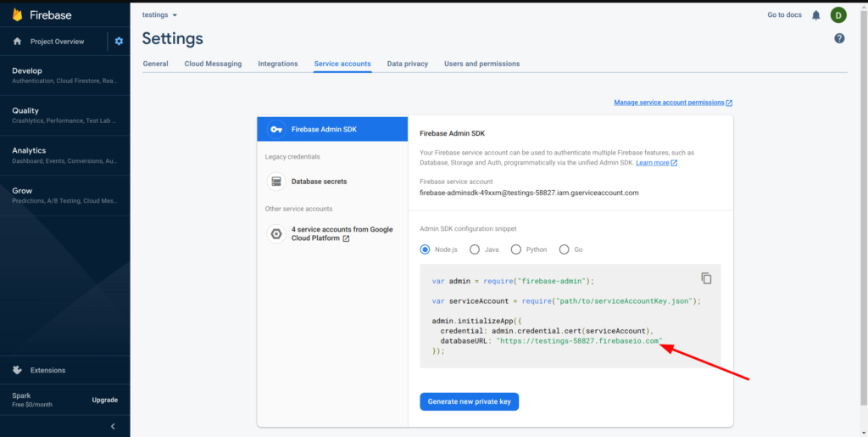Click the notifications bell icon

click(816, 15)
